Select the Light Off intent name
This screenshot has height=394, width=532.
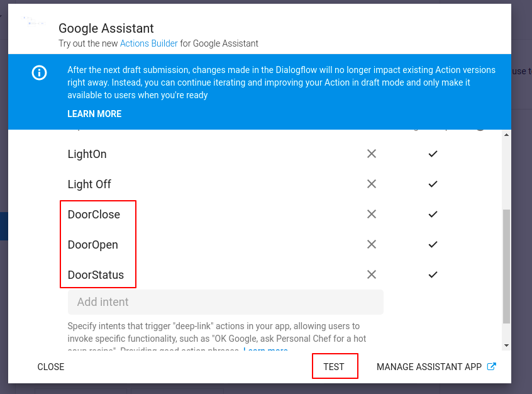[x=89, y=184]
